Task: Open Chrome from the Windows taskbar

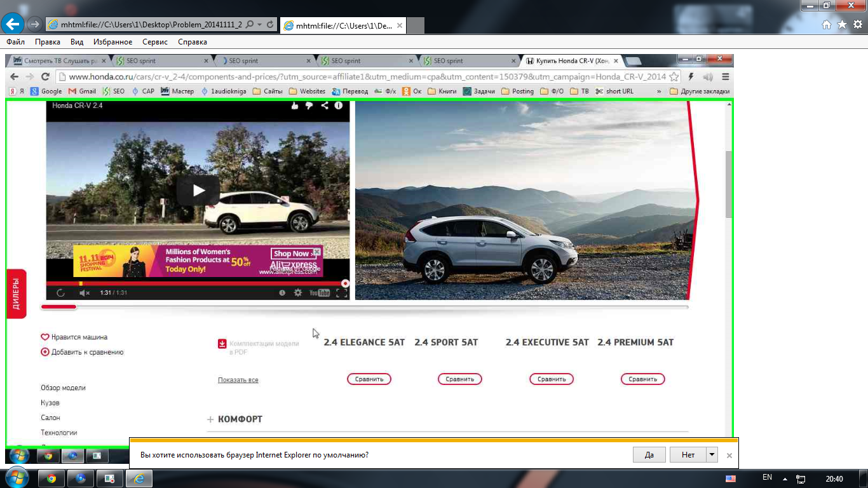Action: tap(51, 478)
